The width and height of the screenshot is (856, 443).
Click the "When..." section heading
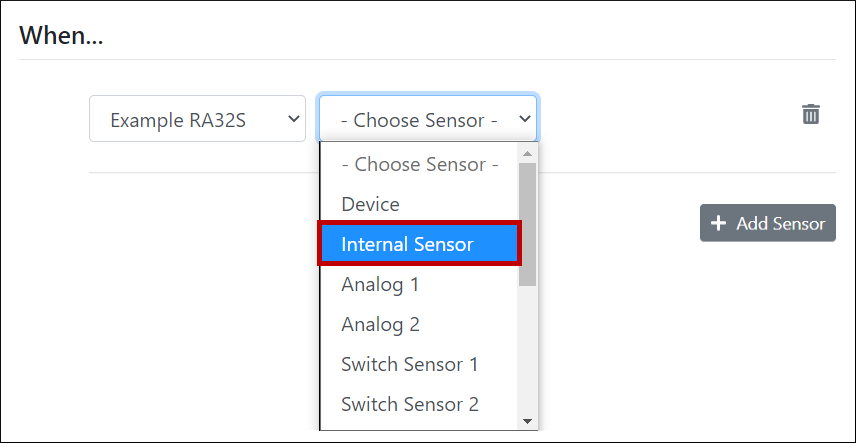tap(62, 36)
